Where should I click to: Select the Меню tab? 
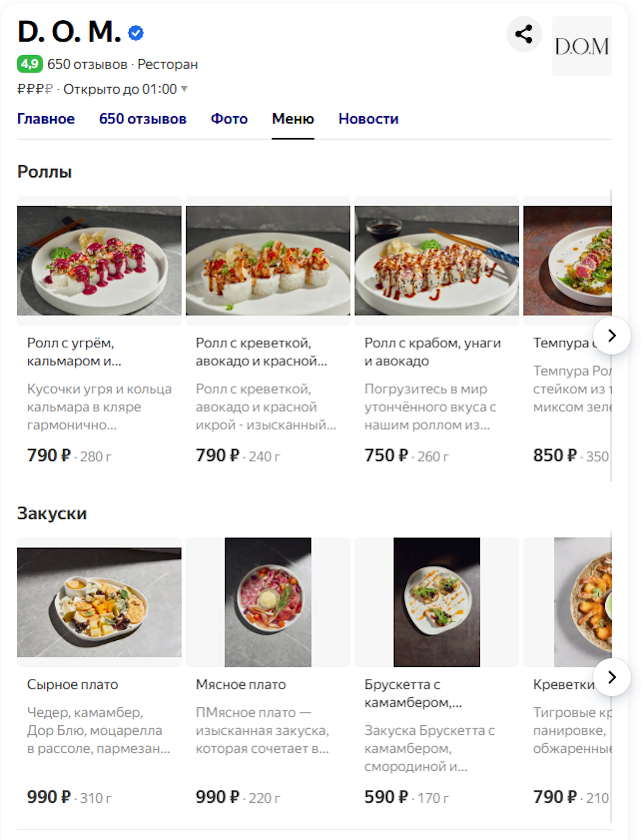point(293,119)
